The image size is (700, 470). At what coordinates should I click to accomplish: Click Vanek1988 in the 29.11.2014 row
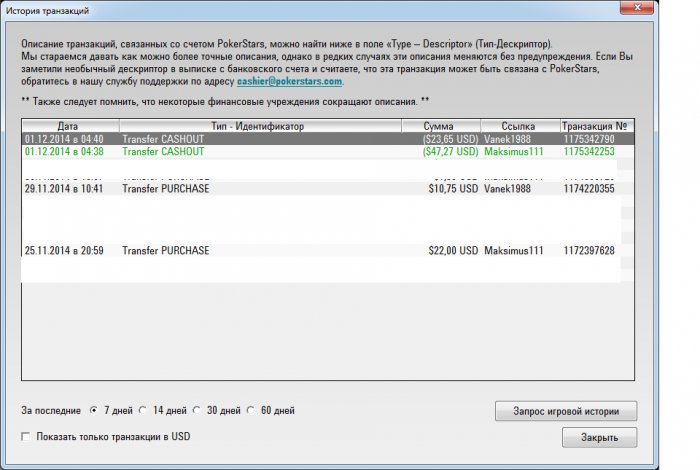pyautogui.click(x=507, y=188)
